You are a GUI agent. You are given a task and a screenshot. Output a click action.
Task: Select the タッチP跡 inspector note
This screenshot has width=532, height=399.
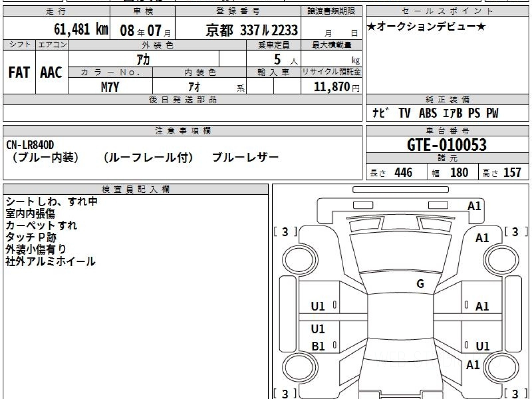pos(31,237)
